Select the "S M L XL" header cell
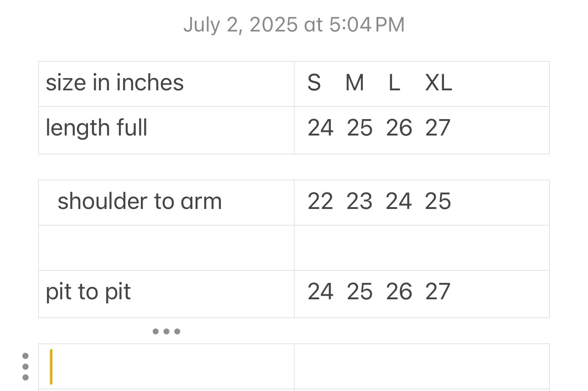 pos(421,83)
